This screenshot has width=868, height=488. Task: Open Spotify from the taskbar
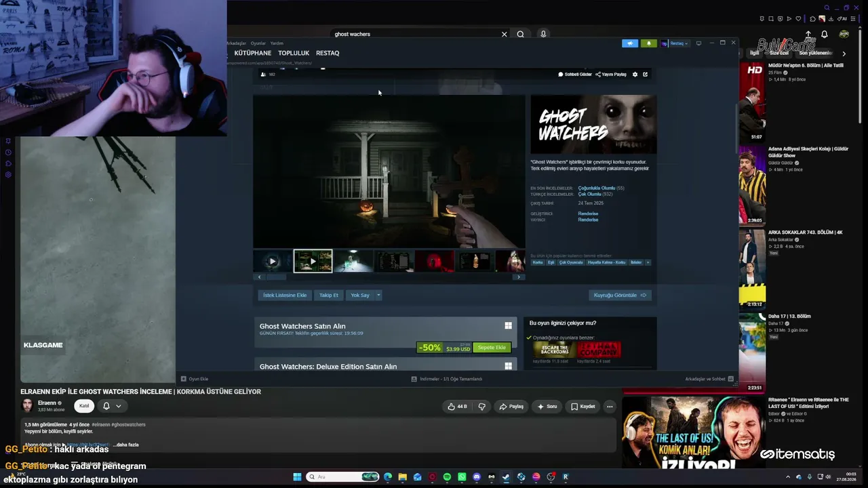pyautogui.click(x=447, y=477)
